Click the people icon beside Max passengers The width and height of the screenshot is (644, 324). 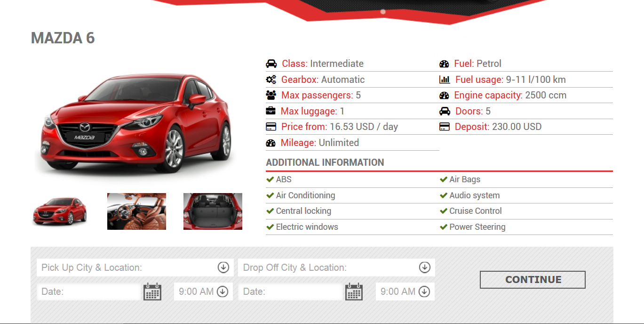coord(271,95)
